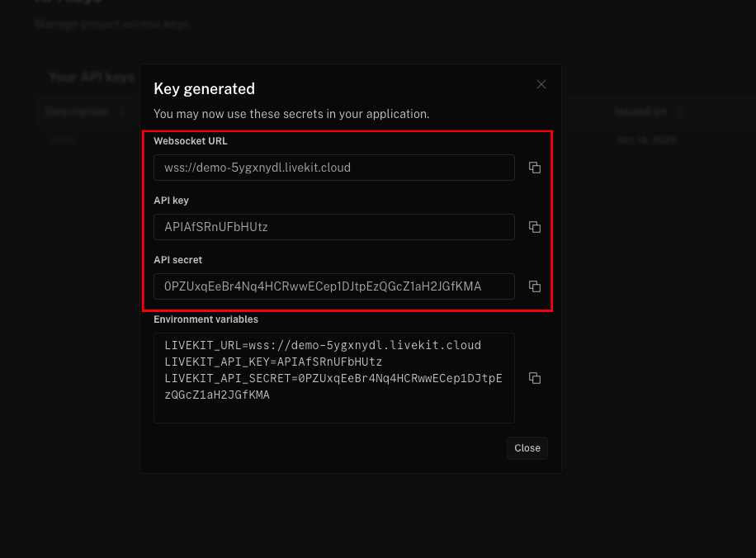Click the "API secret" field label
This screenshot has height=558, width=756.
tap(177, 260)
